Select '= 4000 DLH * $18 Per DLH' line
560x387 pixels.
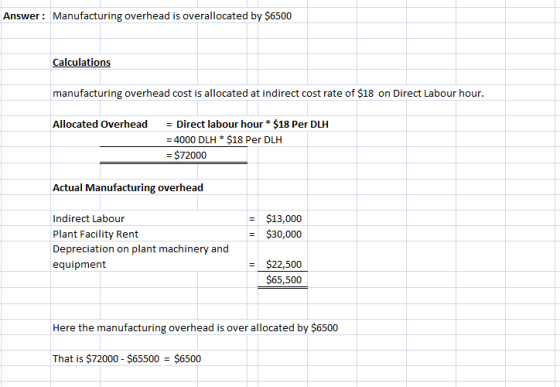[x=224, y=140]
